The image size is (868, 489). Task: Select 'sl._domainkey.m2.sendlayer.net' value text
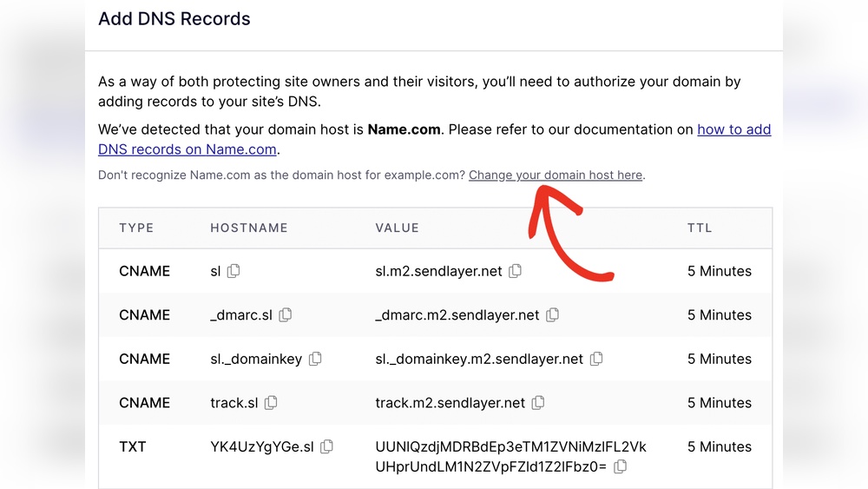479,359
